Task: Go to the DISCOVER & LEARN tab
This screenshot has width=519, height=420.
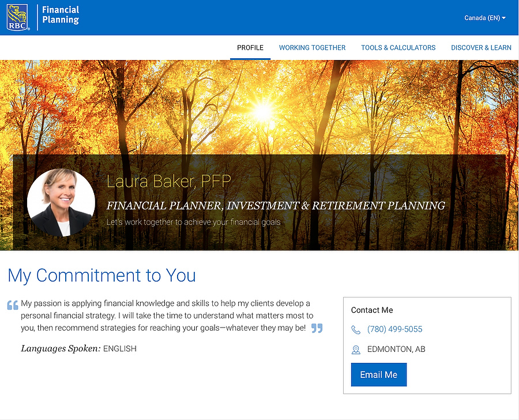Action: coord(481,48)
